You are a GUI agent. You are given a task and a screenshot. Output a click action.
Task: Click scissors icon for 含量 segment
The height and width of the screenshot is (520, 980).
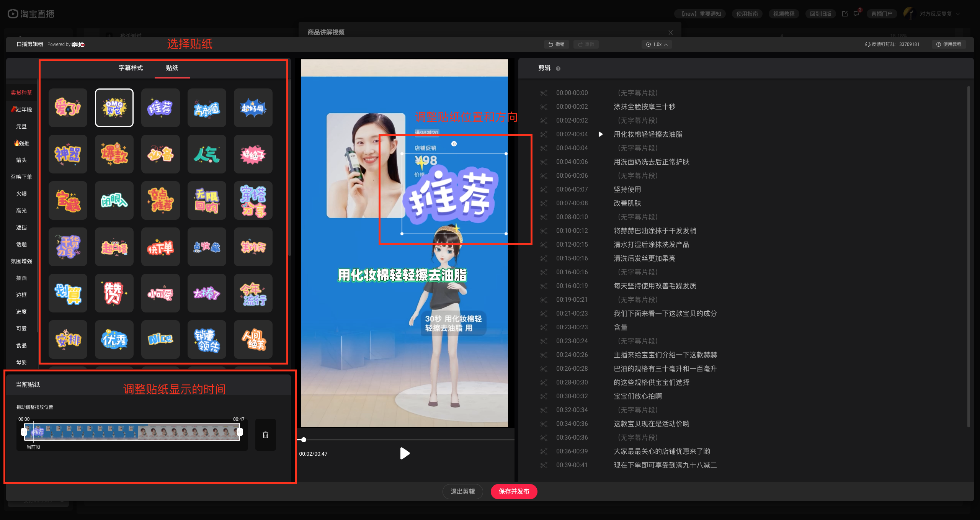coord(544,327)
